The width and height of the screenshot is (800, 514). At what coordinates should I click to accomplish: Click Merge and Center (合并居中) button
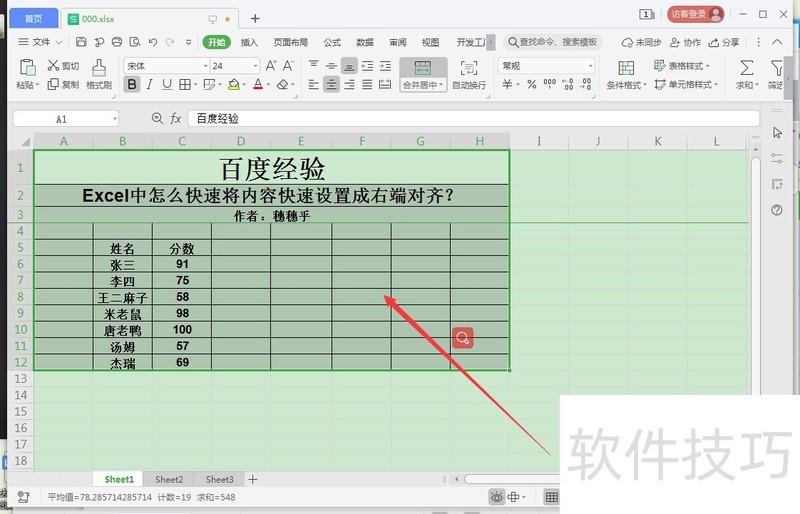point(423,74)
